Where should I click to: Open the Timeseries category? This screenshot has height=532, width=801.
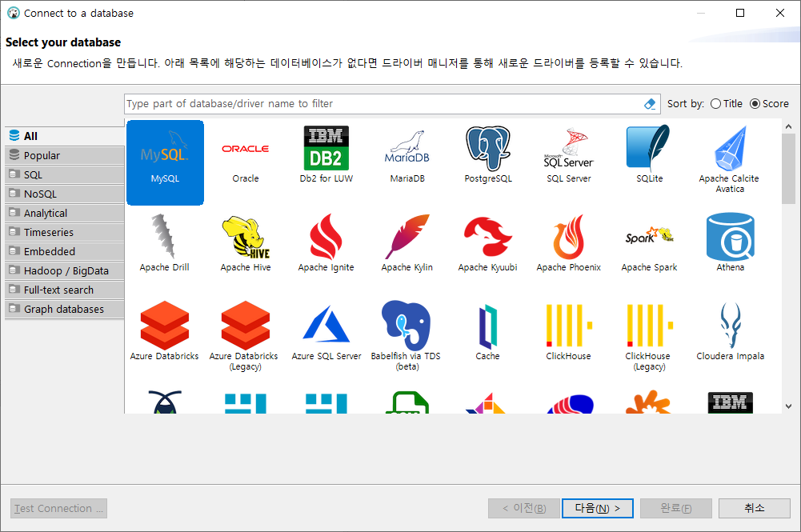point(64,232)
